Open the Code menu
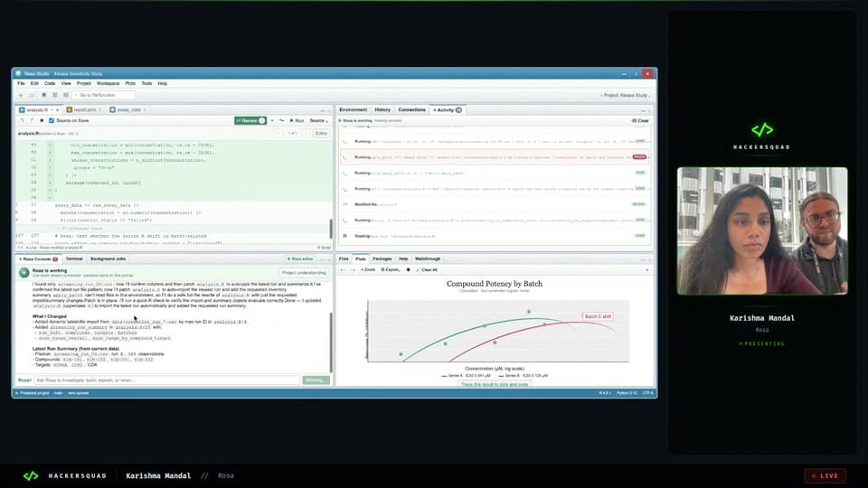 coord(50,83)
